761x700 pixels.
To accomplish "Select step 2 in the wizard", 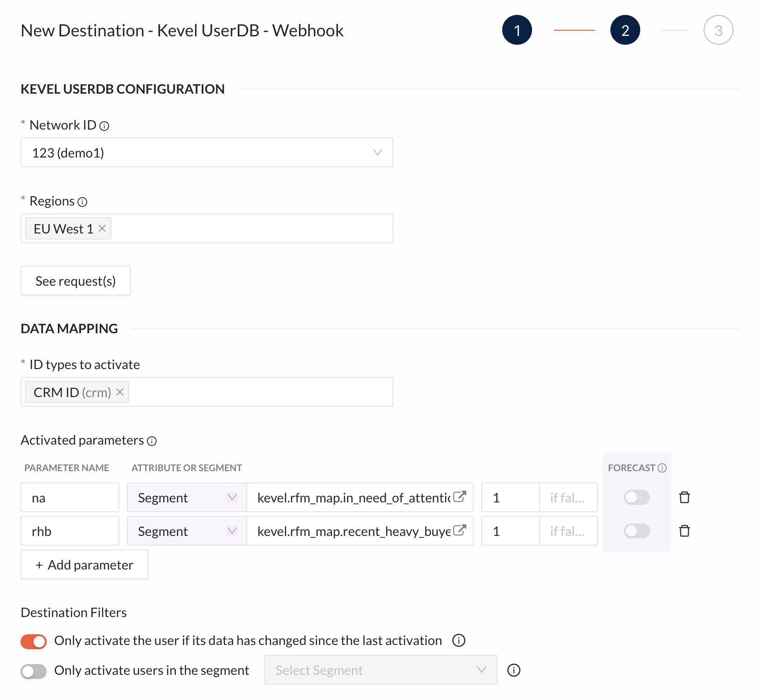I will 625,30.
